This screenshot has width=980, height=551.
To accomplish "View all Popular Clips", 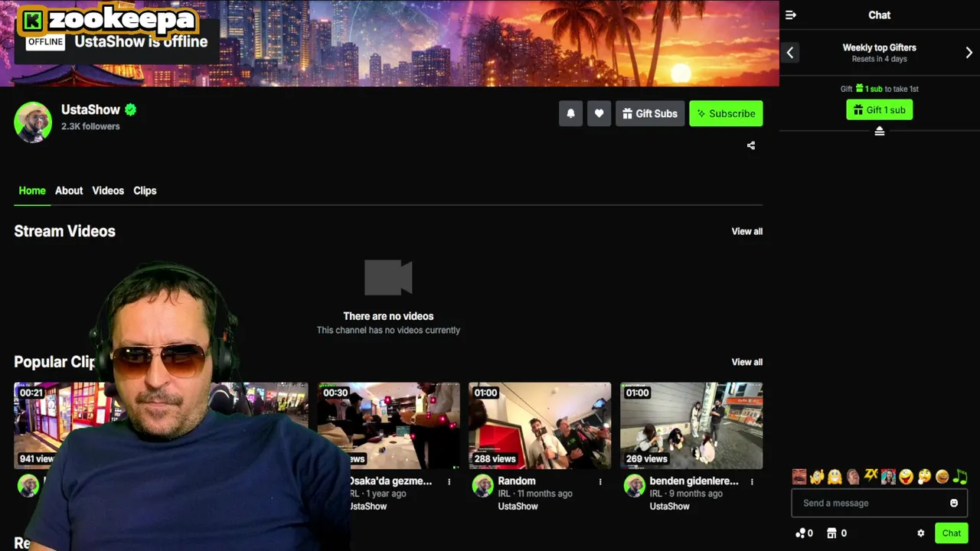I will (x=747, y=362).
